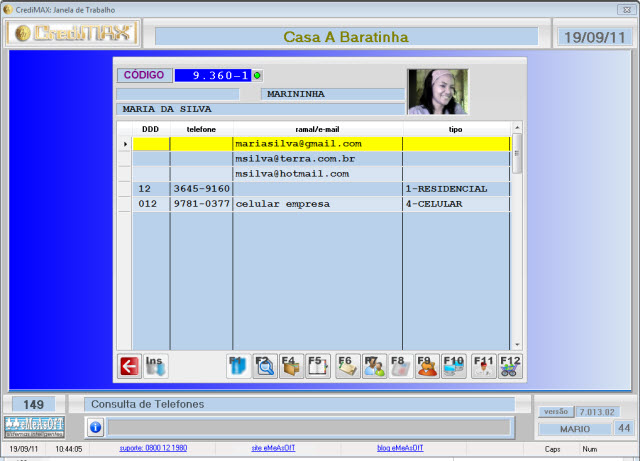
Task: Click the F6 toolbar icon
Action: 347,366
